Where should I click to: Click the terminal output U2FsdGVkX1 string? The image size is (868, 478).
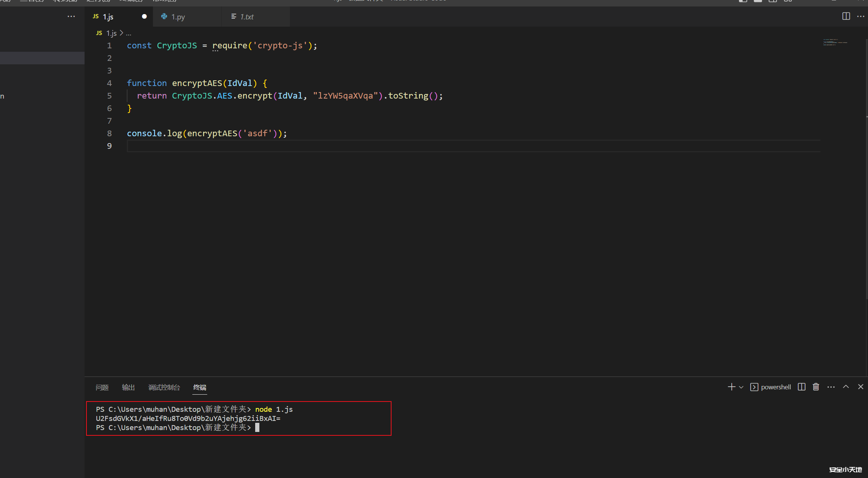click(x=188, y=419)
